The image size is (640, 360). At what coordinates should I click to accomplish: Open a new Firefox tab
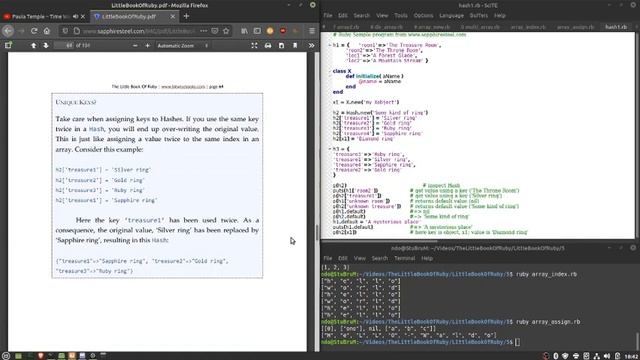(x=187, y=16)
